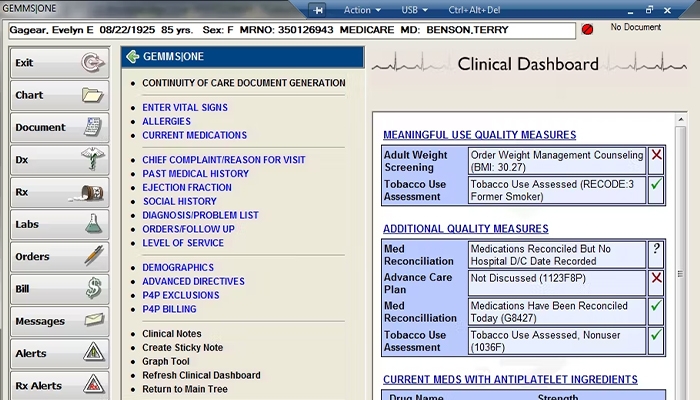700x400 pixels.
Task: Open the Graph Tool item
Action: 166,361
